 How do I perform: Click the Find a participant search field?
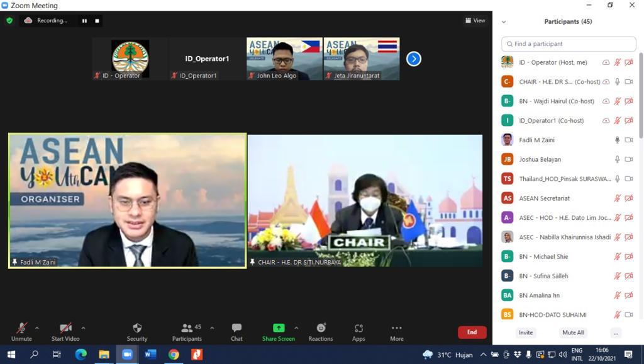[569, 44]
